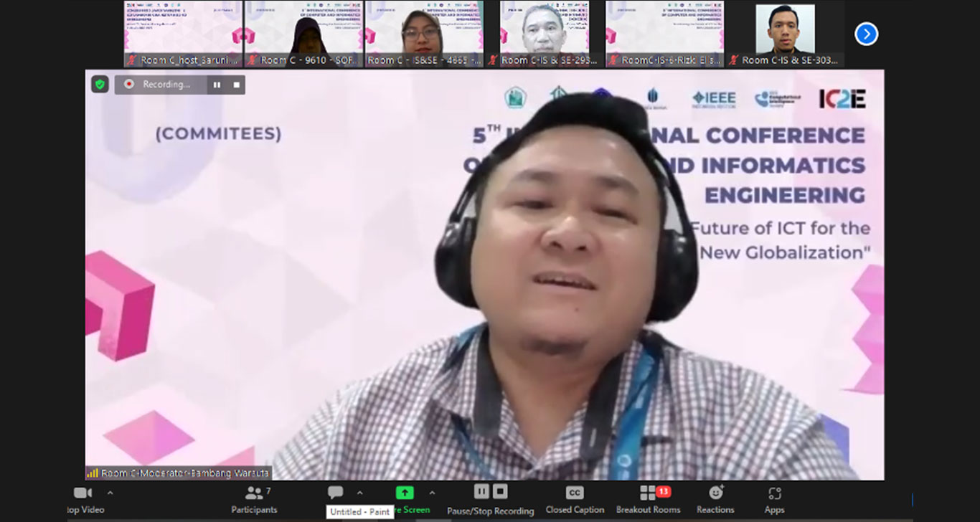Pause recording from the top indicator
This screenshot has width=980, height=522.
(217, 85)
